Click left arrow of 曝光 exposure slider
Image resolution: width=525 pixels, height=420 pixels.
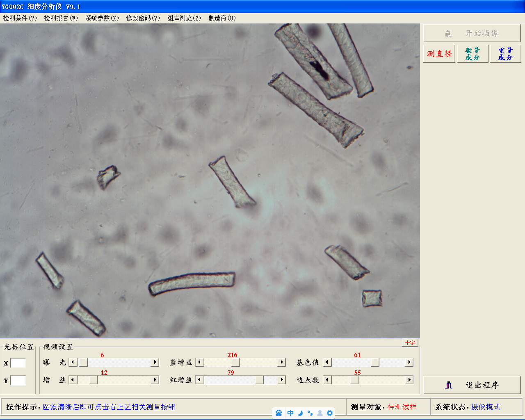tap(73, 362)
